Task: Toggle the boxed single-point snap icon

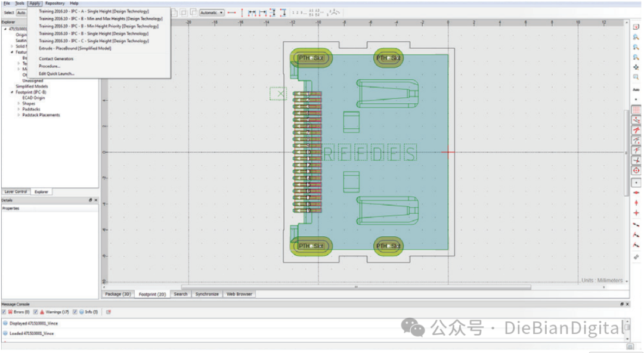Action: point(636,182)
